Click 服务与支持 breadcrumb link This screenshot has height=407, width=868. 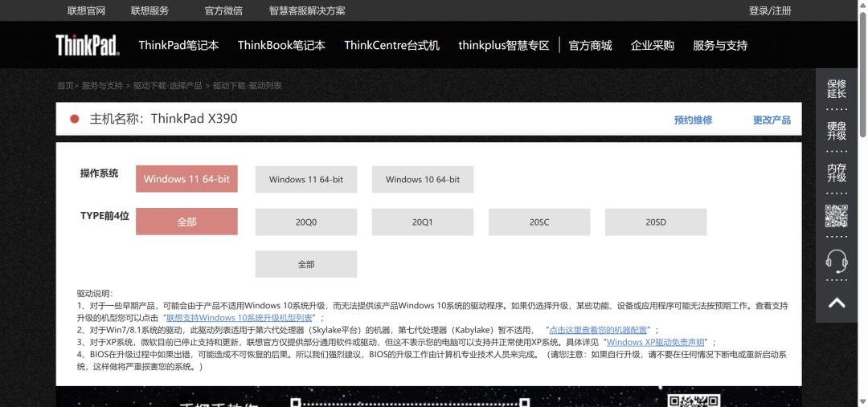click(x=102, y=86)
